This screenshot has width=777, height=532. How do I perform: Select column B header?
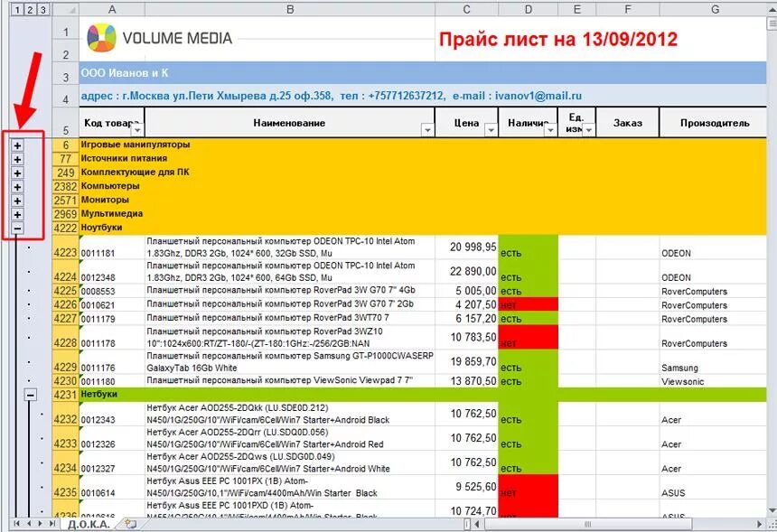tap(290, 9)
